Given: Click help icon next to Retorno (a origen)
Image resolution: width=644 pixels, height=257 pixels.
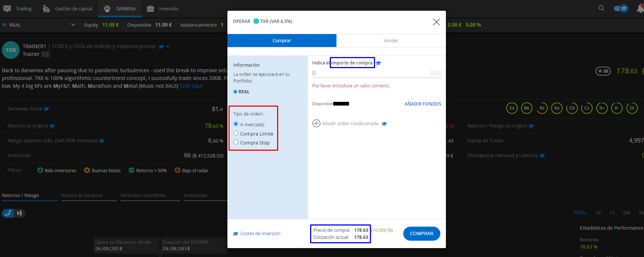Looking at the screenshot, I should click(52, 126).
